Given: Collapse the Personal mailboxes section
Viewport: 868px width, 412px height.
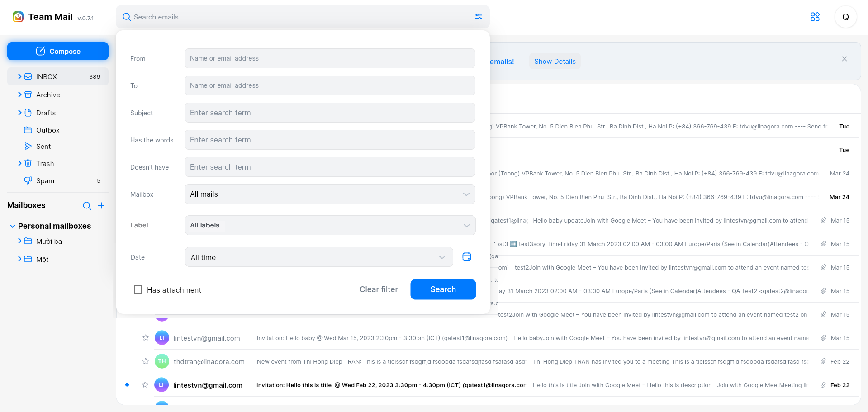Looking at the screenshot, I should click(12, 226).
